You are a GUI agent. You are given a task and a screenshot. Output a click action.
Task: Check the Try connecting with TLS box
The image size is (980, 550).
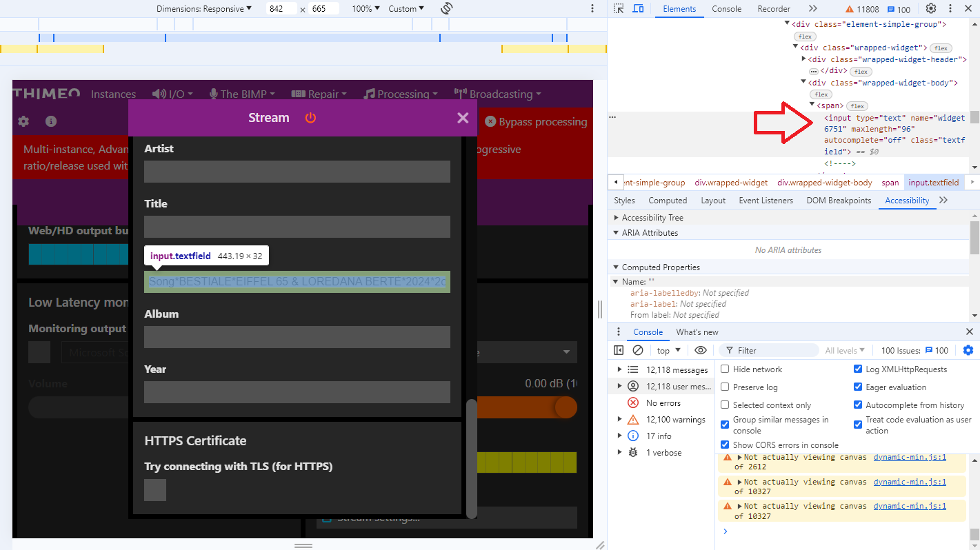(x=154, y=489)
